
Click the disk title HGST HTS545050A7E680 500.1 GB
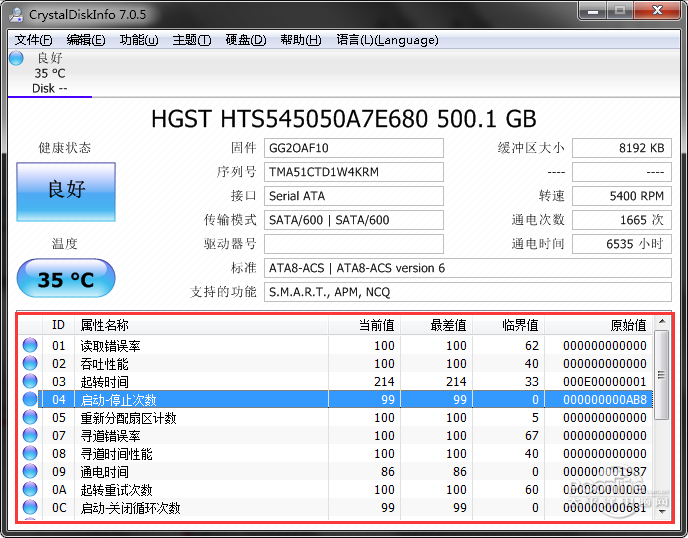coord(344,119)
